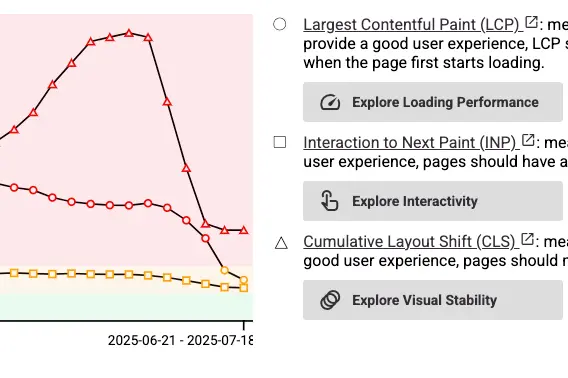Select the final orange circle data point
The width and height of the screenshot is (568, 378).
243,280
